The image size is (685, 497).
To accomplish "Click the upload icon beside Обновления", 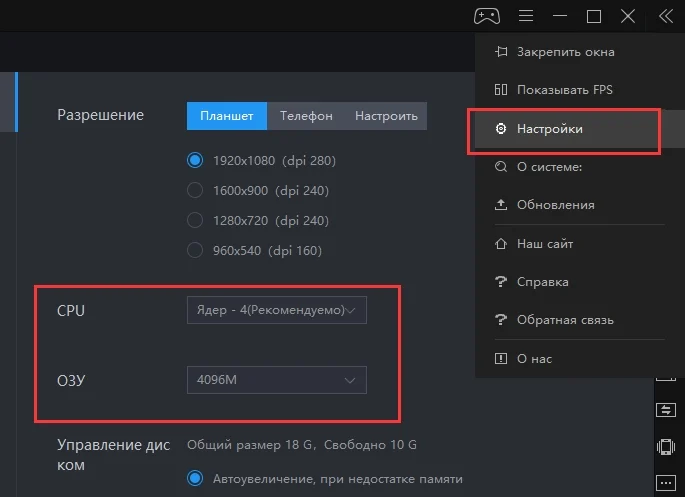I will click(501, 204).
